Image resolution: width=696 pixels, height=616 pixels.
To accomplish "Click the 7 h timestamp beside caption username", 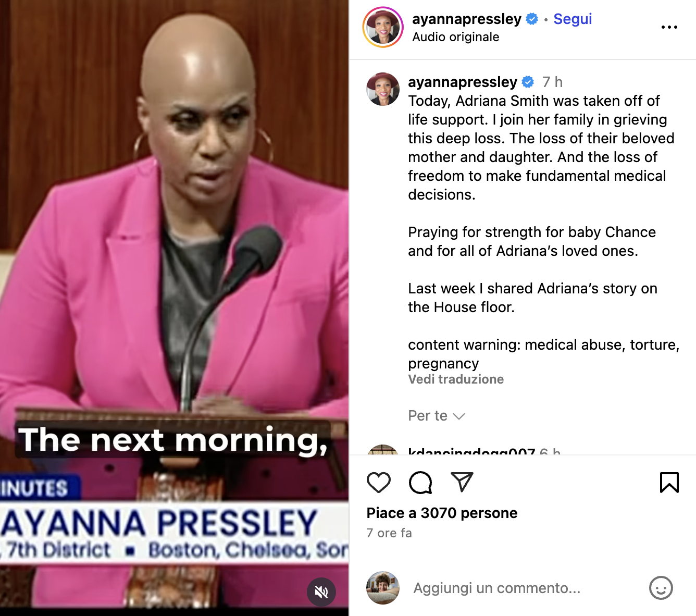I will [x=552, y=82].
